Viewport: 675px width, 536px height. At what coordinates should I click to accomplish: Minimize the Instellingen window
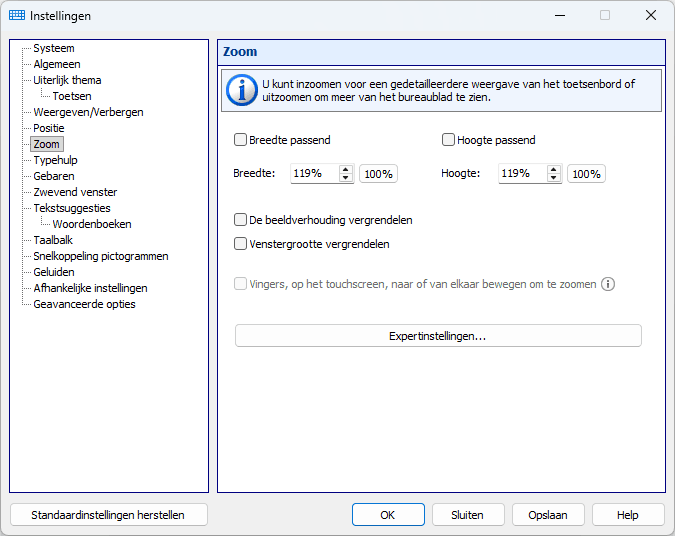(x=560, y=15)
